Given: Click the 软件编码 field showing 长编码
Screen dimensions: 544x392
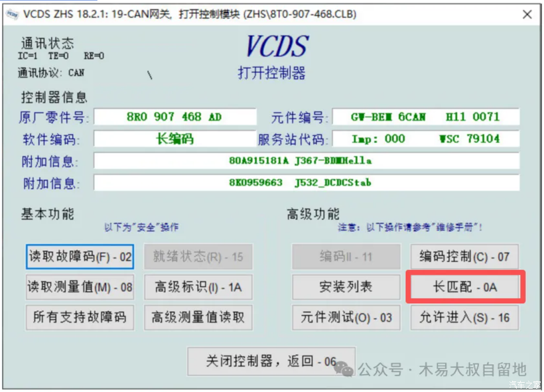Looking at the screenshot, I should click(x=174, y=139).
